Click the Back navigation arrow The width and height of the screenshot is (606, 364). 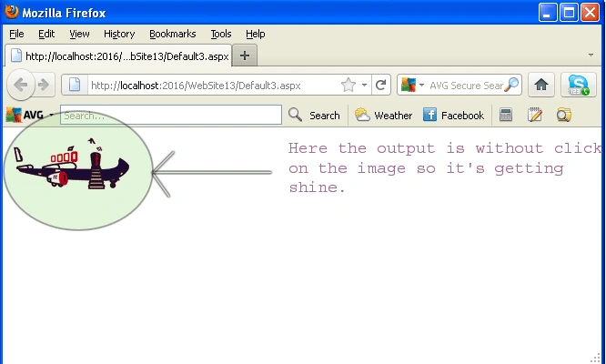21,85
